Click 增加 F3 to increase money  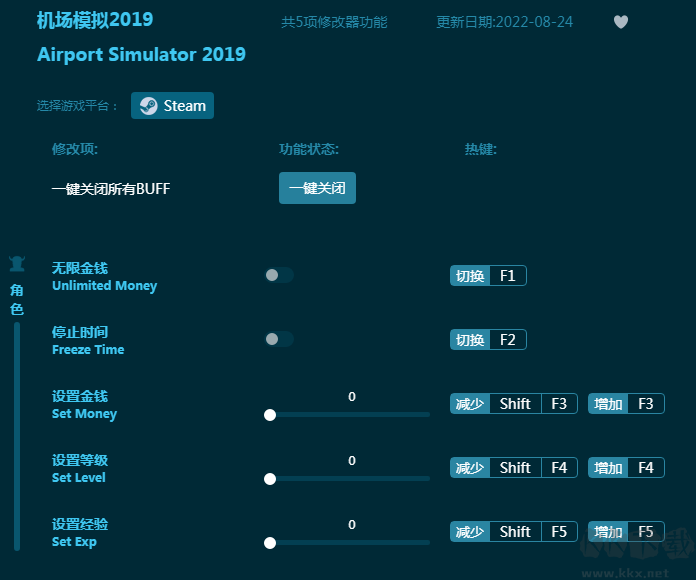tap(626, 404)
